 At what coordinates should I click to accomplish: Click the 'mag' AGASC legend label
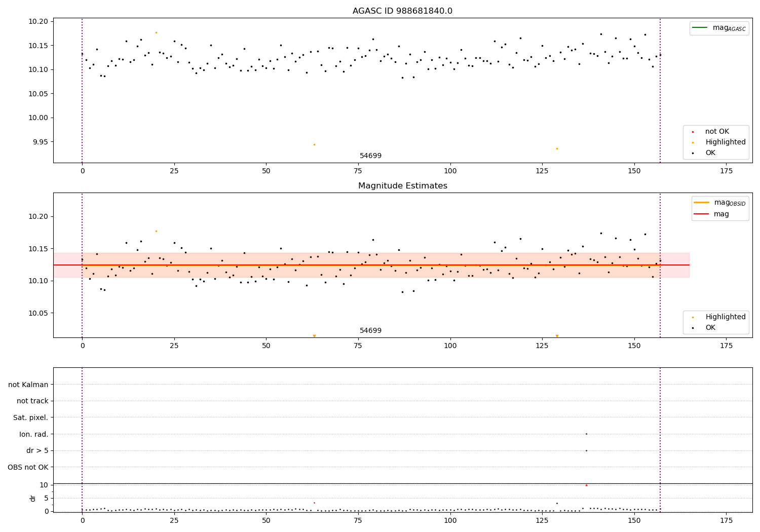(x=729, y=28)
